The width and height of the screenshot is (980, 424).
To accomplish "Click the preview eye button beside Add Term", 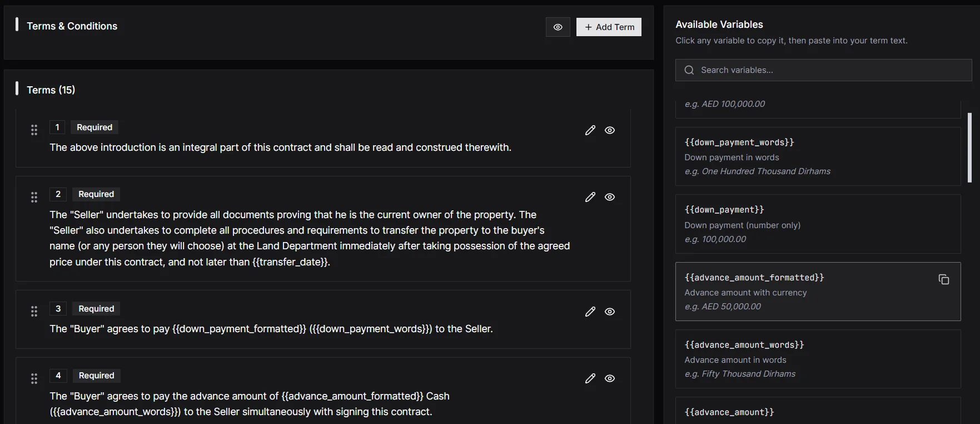I will click(558, 27).
